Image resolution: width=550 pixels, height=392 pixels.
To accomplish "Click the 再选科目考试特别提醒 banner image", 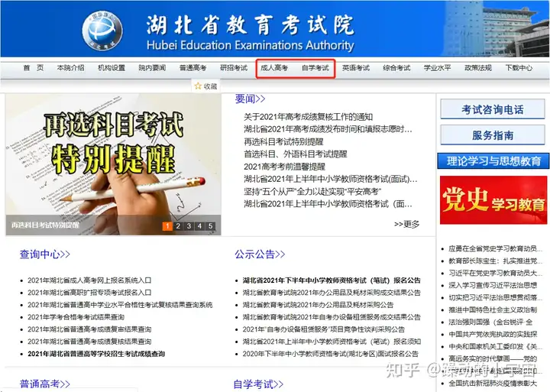I will point(113,164).
